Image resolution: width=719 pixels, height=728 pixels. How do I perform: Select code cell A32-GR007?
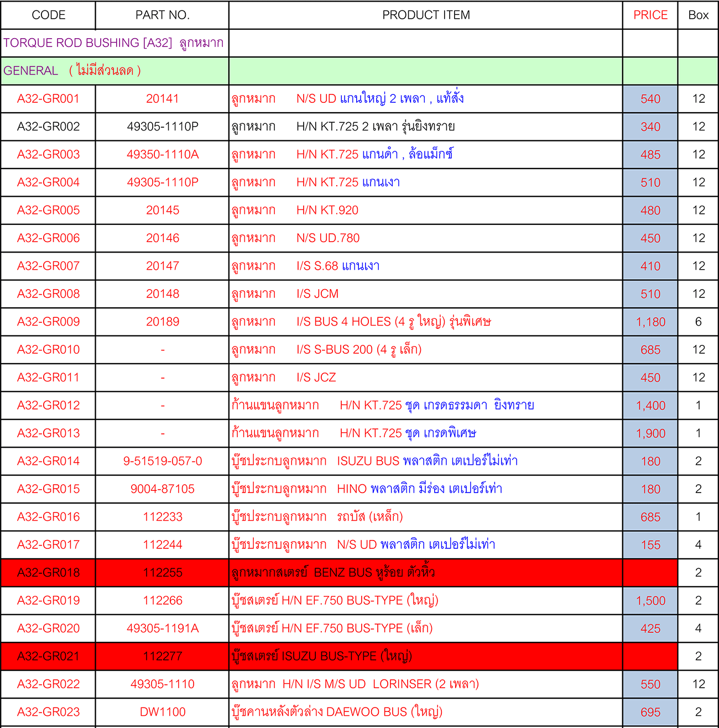[x=49, y=266]
